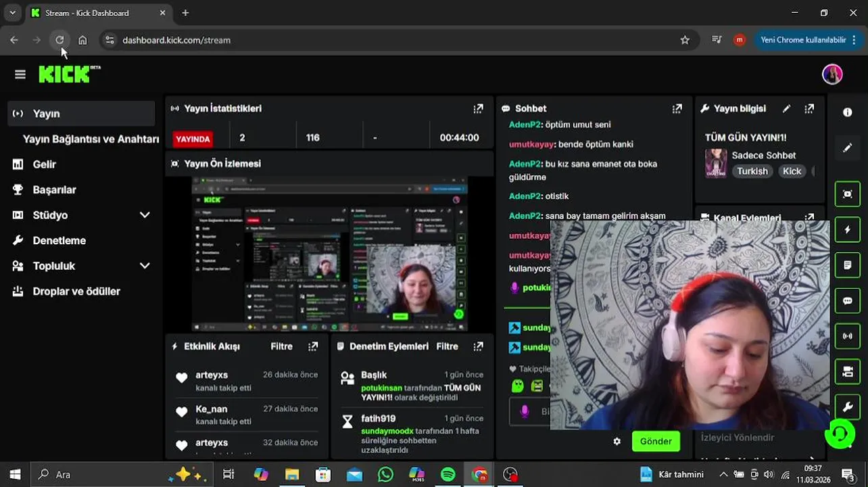
Task: Open a new Chrome tab
Action: (x=185, y=13)
